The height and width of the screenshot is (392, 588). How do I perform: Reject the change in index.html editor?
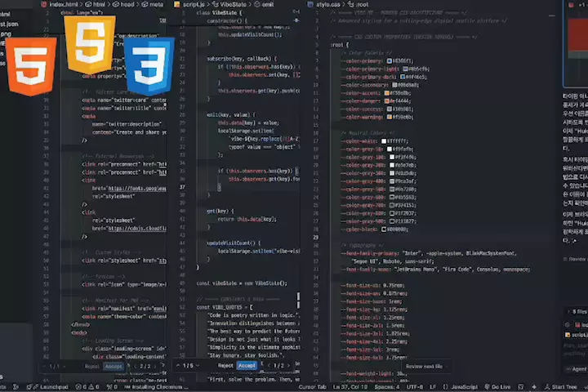tap(91, 367)
